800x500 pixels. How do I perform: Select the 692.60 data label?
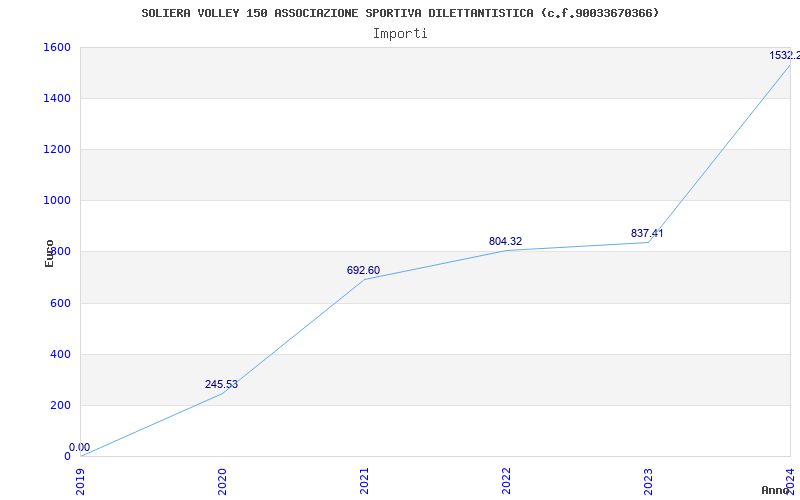[363, 270]
